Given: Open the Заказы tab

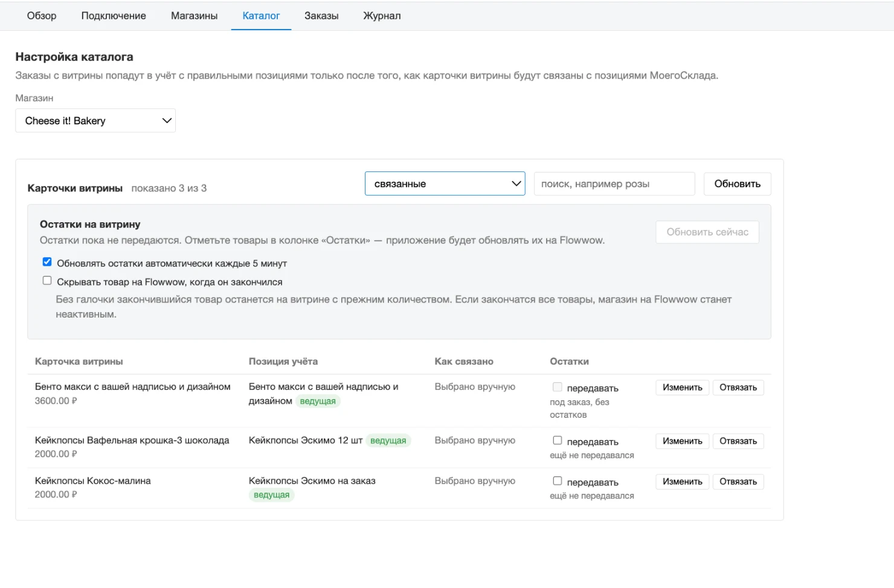Looking at the screenshot, I should point(321,16).
